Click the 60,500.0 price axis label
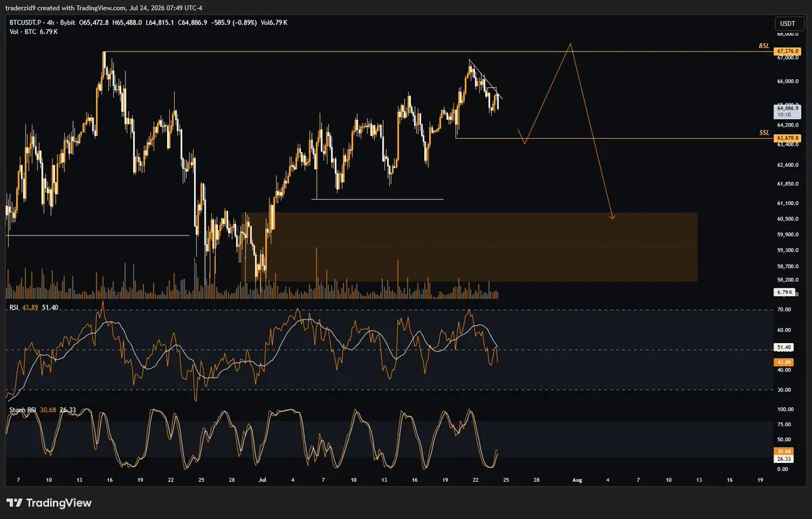Screen dimensions: 812x519 point(788,219)
